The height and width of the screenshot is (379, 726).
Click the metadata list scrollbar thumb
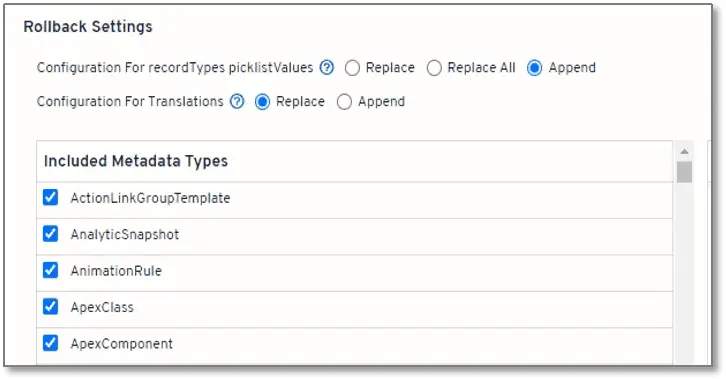(x=684, y=172)
